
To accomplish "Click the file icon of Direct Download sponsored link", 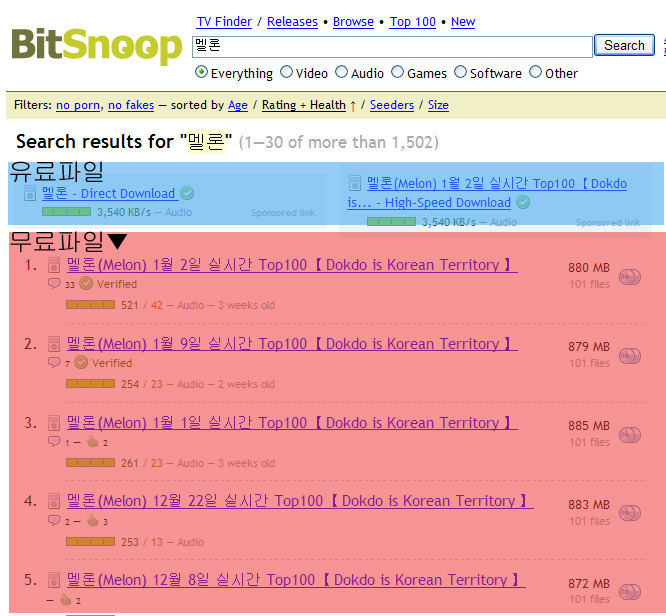I will pyautogui.click(x=30, y=193).
